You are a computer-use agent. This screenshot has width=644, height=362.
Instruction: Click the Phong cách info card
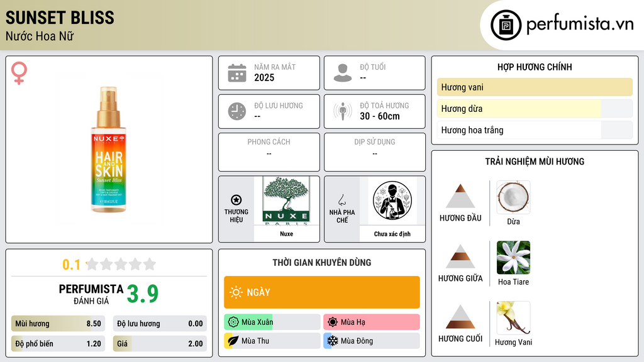[x=269, y=152]
